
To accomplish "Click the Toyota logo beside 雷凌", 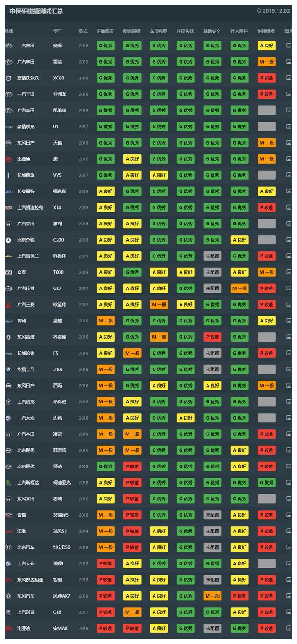I will pyautogui.click(x=8, y=62).
